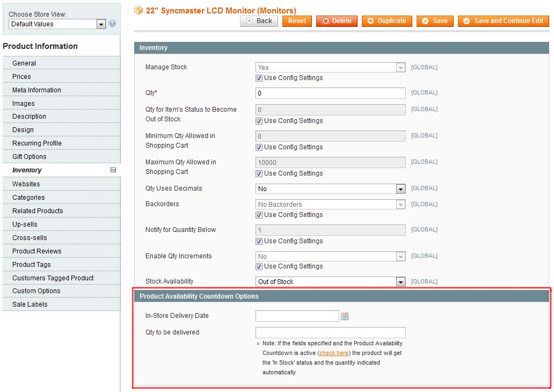
Task: Open the Backorders dropdown
Action: coord(330,204)
